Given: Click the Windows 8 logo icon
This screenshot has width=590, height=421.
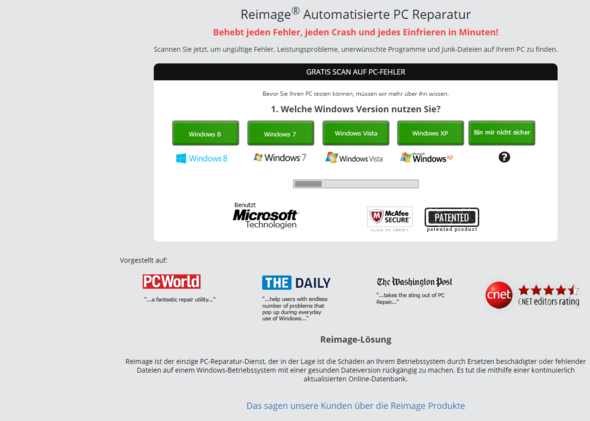Looking at the screenshot, I should [202, 158].
